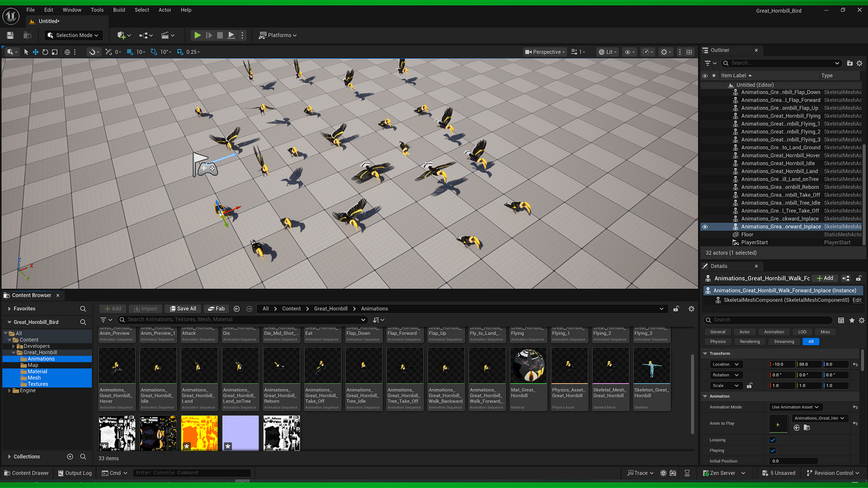868x488 pixels.
Task: Open the File menu
Action: [31, 10]
